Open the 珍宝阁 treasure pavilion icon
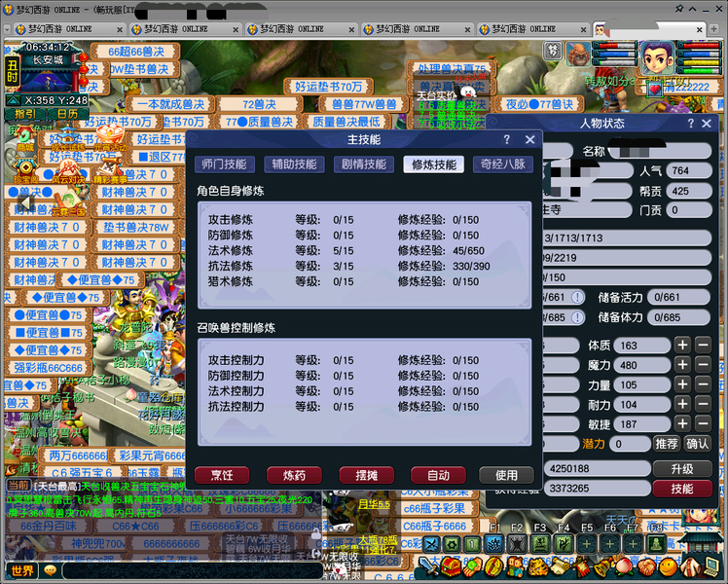728x584 pixels. 25,171
